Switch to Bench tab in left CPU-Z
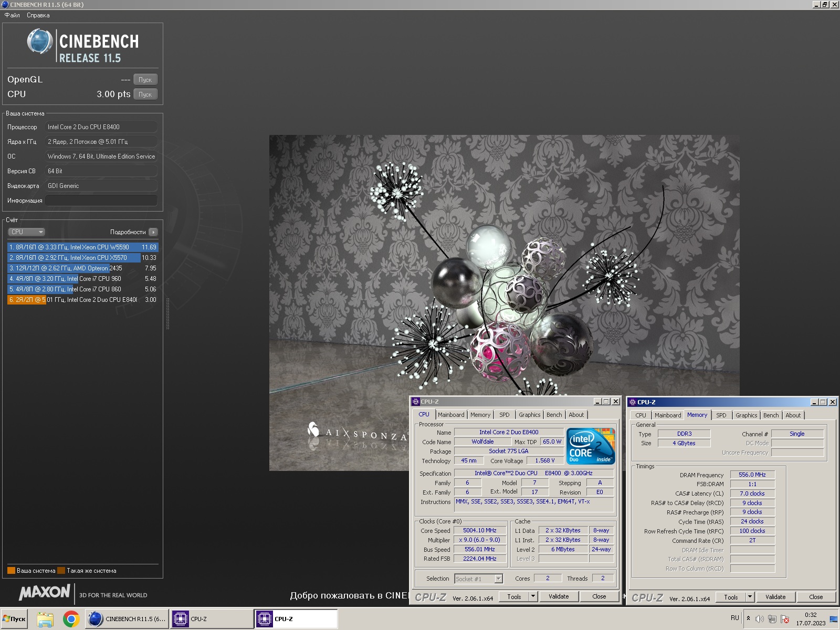Screen dimensions: 840x630 (x=554, y=415)
